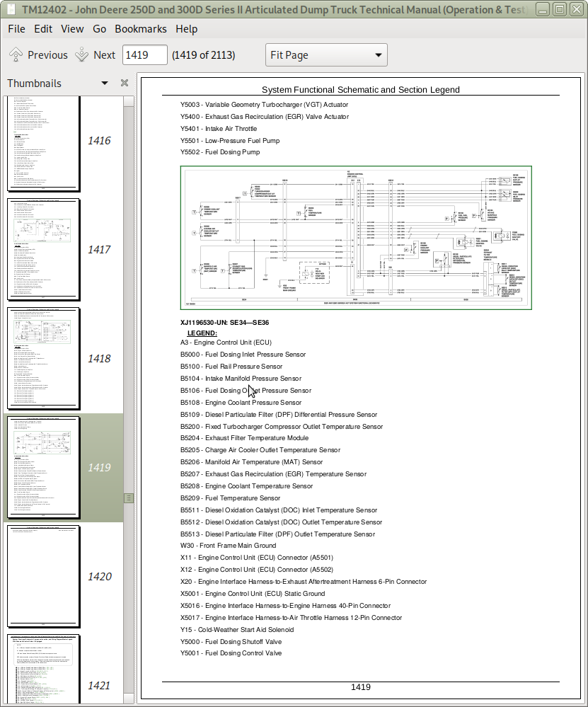
Task: Click 'B5104 - Intake Manifold Pressure Sensor' text
Action: pos(241,379)
